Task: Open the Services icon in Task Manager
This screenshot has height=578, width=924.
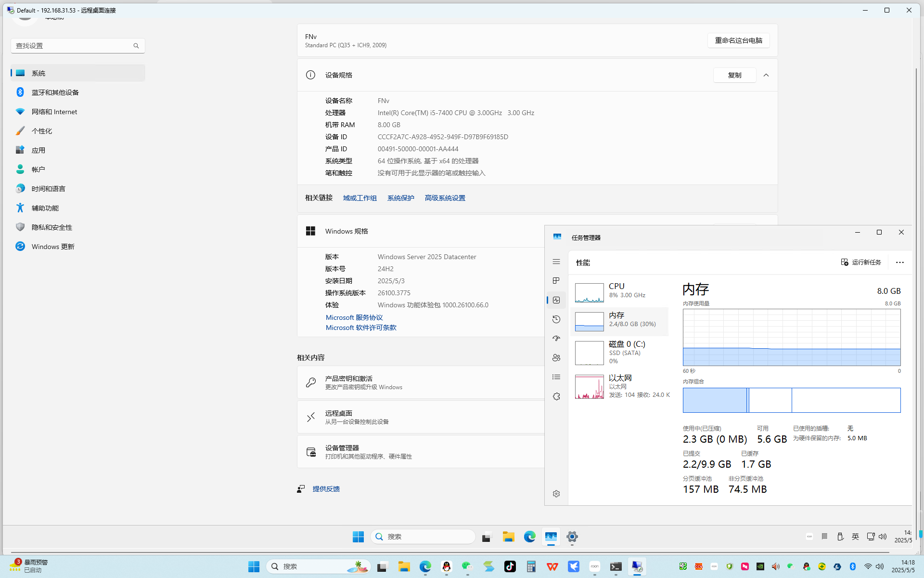Action: (x=556, y=396)
